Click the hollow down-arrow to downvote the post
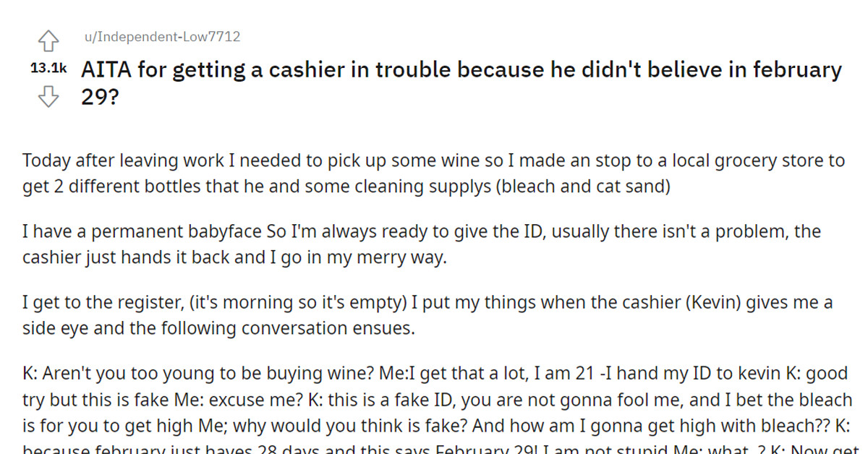Viewport: 868px width, 454px height. tap(48, 96)
